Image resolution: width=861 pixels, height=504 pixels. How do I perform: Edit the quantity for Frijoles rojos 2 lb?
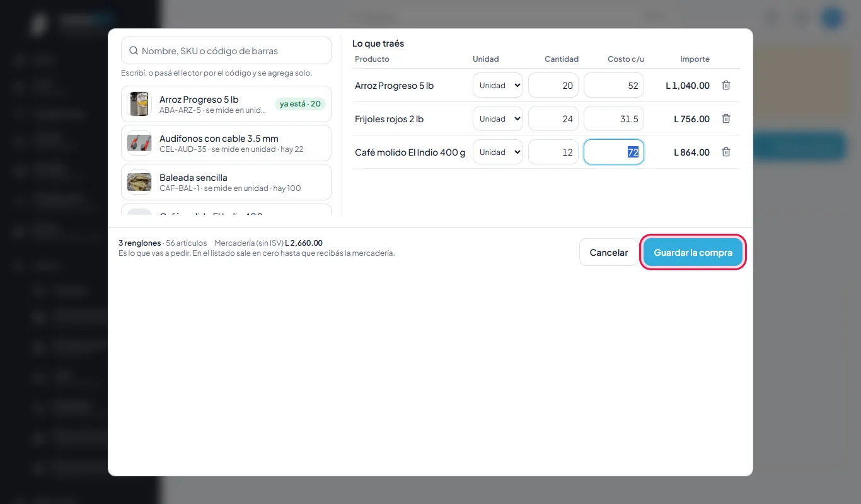point(553,118)
